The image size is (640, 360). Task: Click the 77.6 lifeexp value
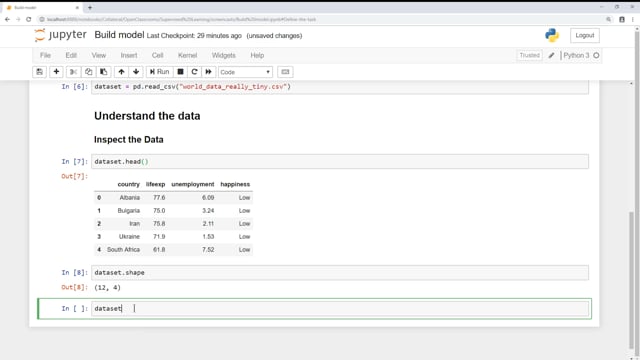pyautogui.click(x=159, y=198)
